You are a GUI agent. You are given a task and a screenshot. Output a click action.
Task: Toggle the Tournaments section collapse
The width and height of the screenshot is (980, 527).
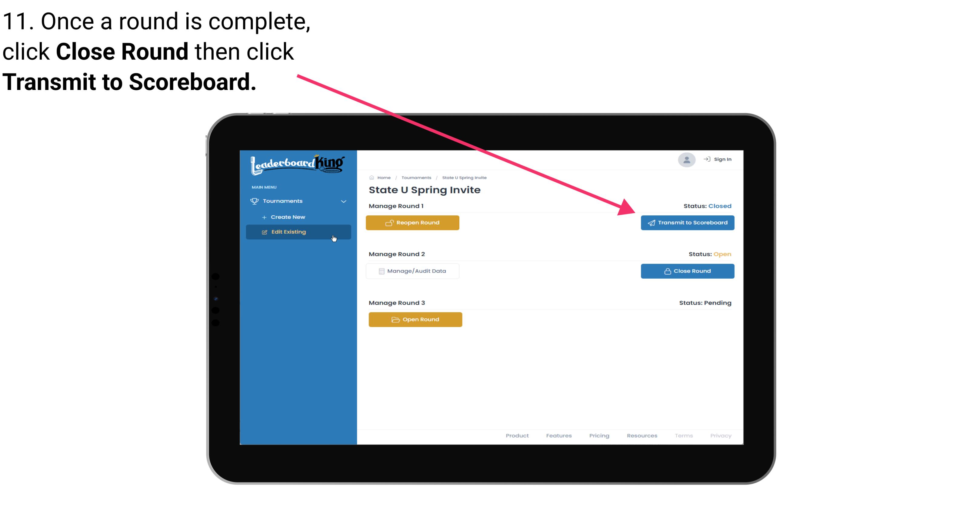[344, 201]
